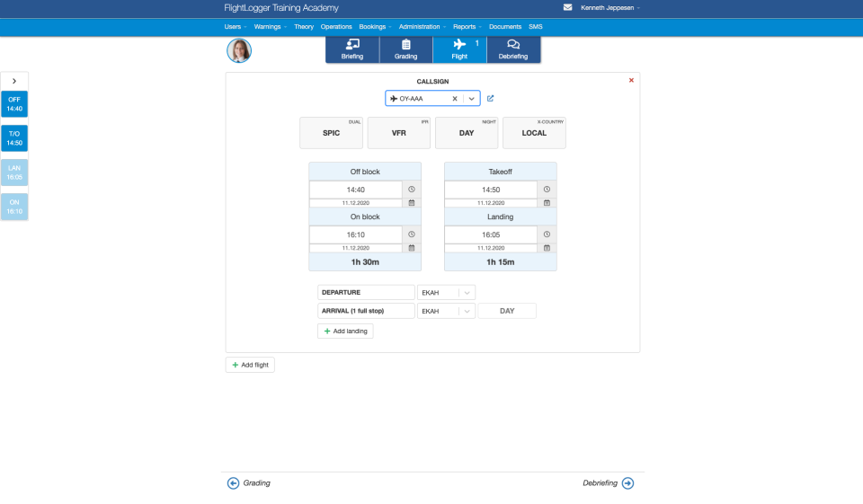Open the Warnings menu

pyautogui.click(x=271, y=26)
